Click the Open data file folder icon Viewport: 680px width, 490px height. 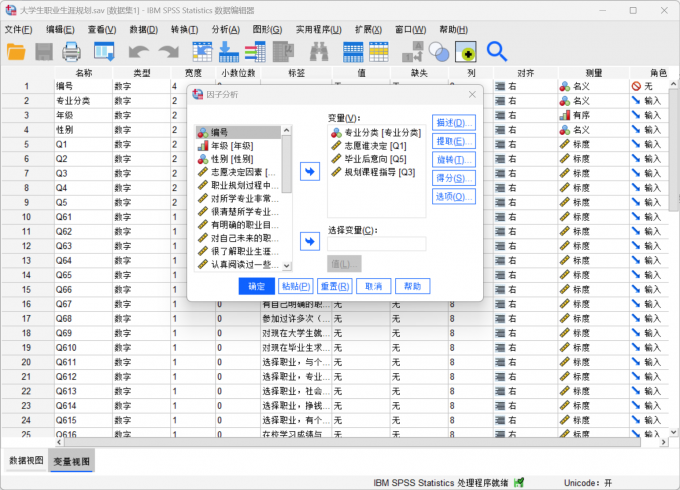pos(17,51)
